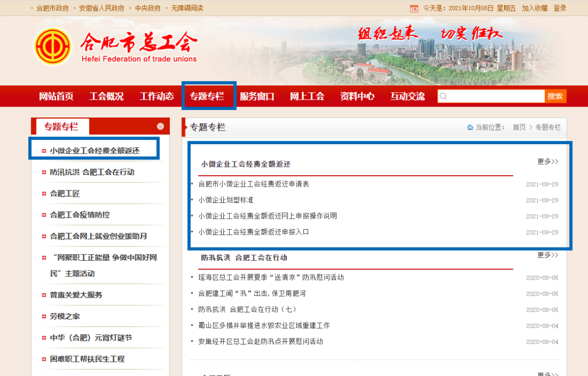Open the 资料中心 nav item
This screenshot has width=588, height=376.
(357, 96)
